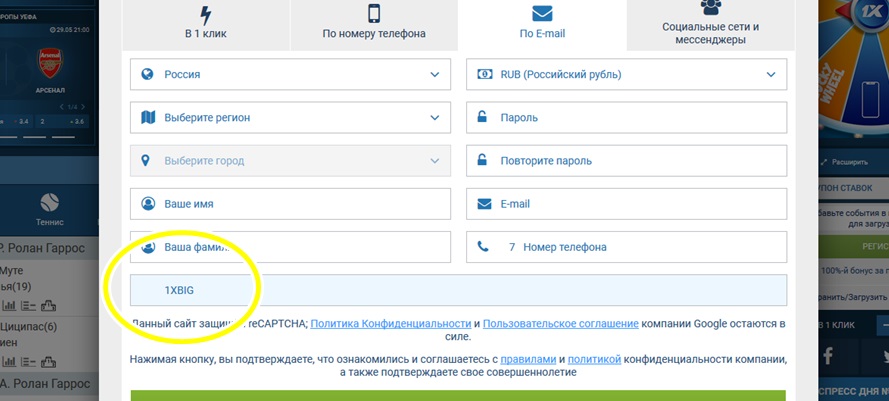Click the globe icon next to Россия
The height and width of the screenshot is (401, 889).
pyautogui.click(x=147, y=74)
